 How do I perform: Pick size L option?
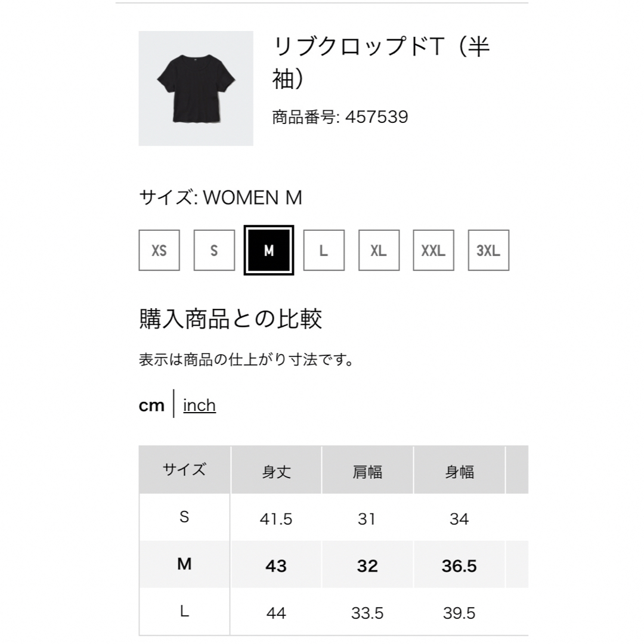[324, 250]
